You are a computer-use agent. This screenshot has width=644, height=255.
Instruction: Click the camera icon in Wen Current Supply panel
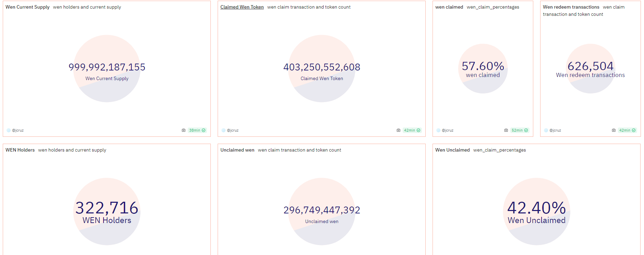click(x=184, y=130)
